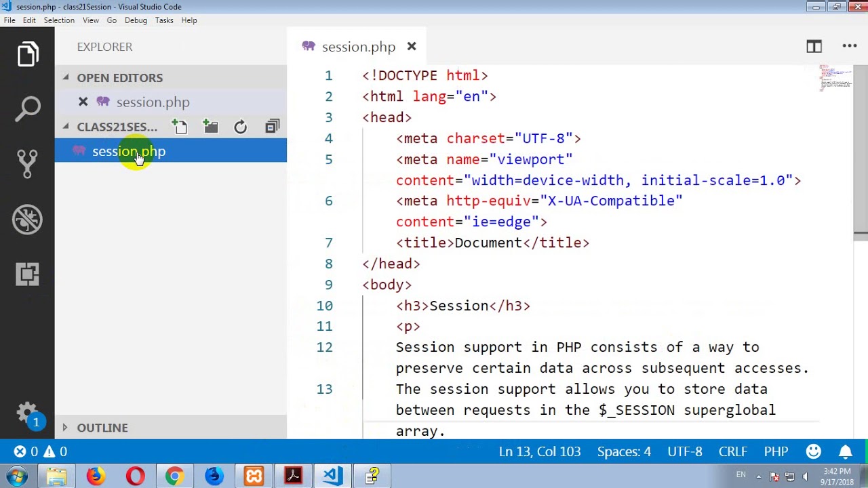The width and height of the screenshot is (868, 488).
Task: Open the Help menu
Action: (x=189, y=20)
